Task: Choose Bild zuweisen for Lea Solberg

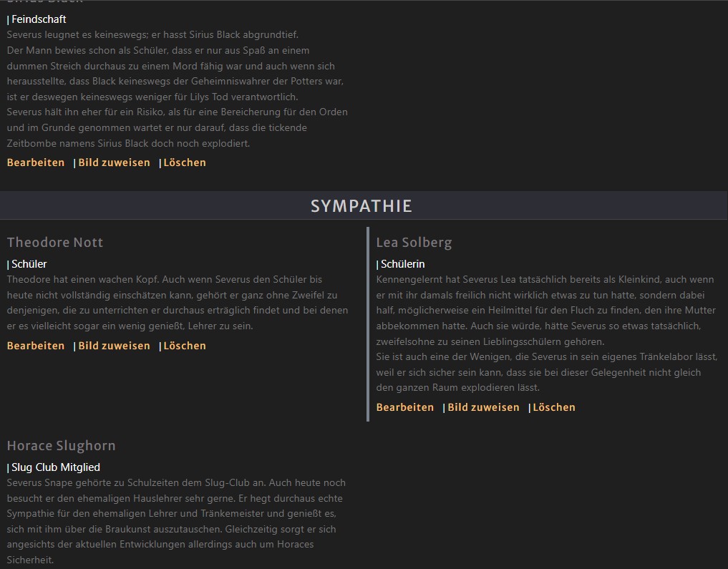Action: (483, 407)
